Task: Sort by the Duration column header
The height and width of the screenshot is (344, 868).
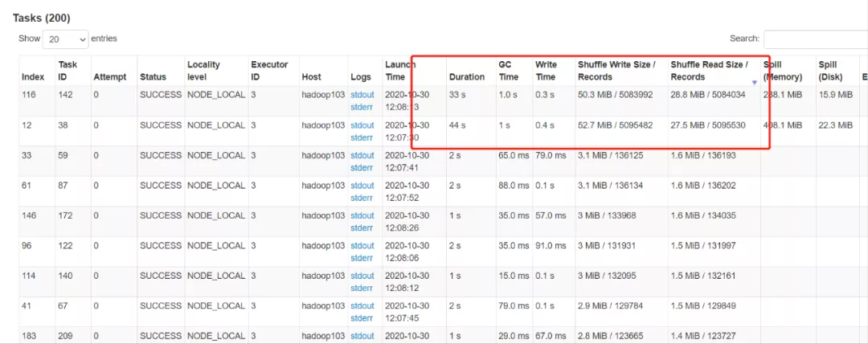Action: [467, 77]
